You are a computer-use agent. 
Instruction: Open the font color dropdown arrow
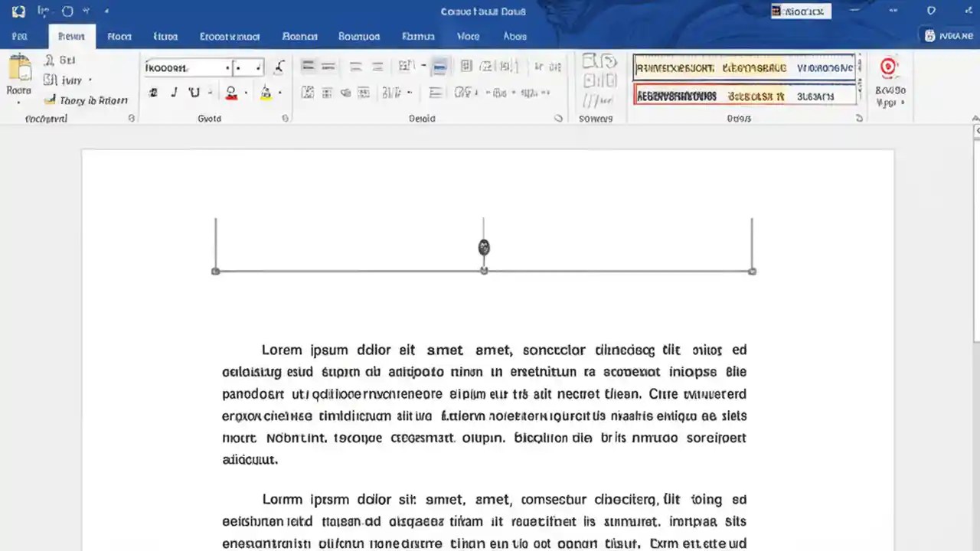tap(247, 92)
